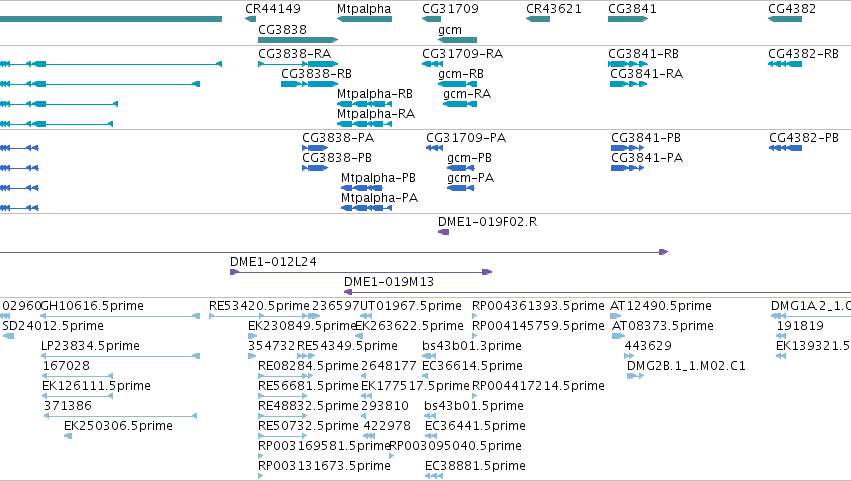
Task: Select clone DME1-019M13 label
Action: click(x=389, y=282)
